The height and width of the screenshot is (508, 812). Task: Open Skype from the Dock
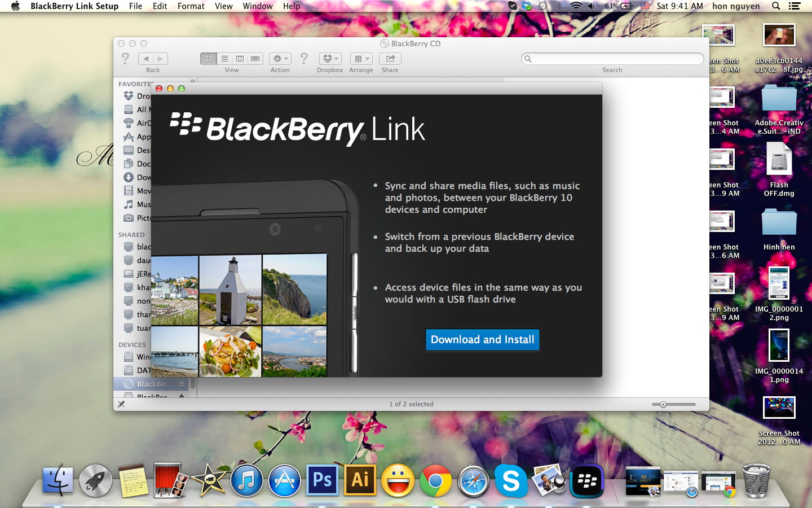(511, 480)
